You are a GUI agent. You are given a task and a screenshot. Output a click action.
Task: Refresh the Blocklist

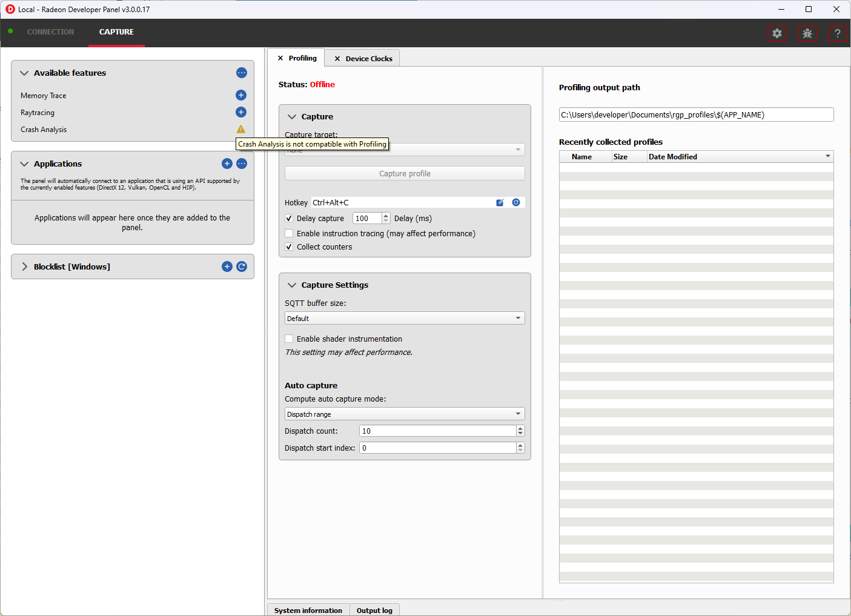pyautogui.click(x=242, y=267)
